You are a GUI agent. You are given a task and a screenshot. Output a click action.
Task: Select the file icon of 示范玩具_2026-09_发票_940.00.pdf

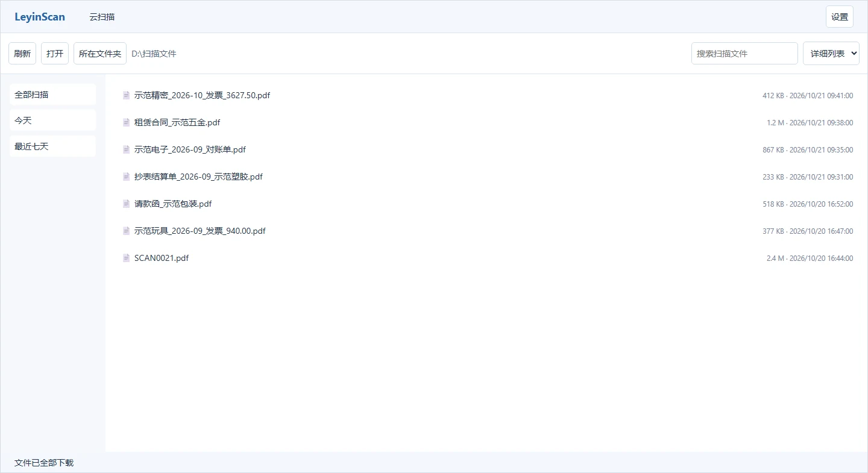point(127,231)
